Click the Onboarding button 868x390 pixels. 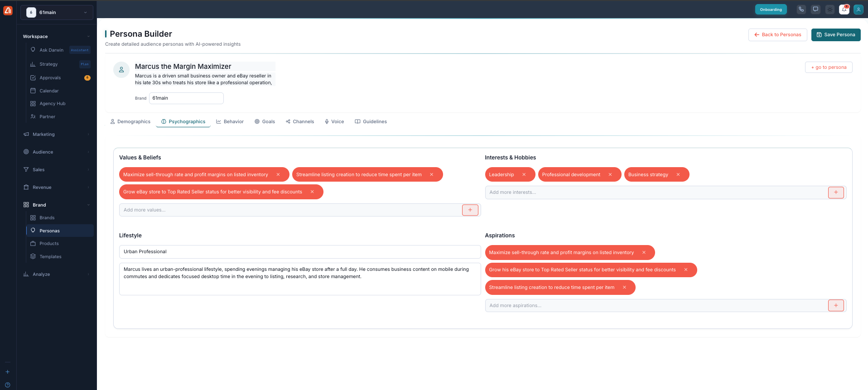(x=771, y=10)
